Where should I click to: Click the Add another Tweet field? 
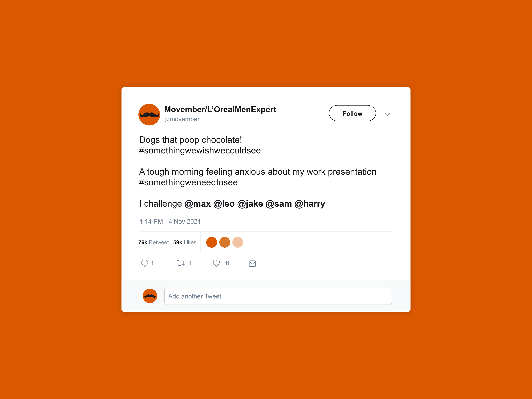278,296
